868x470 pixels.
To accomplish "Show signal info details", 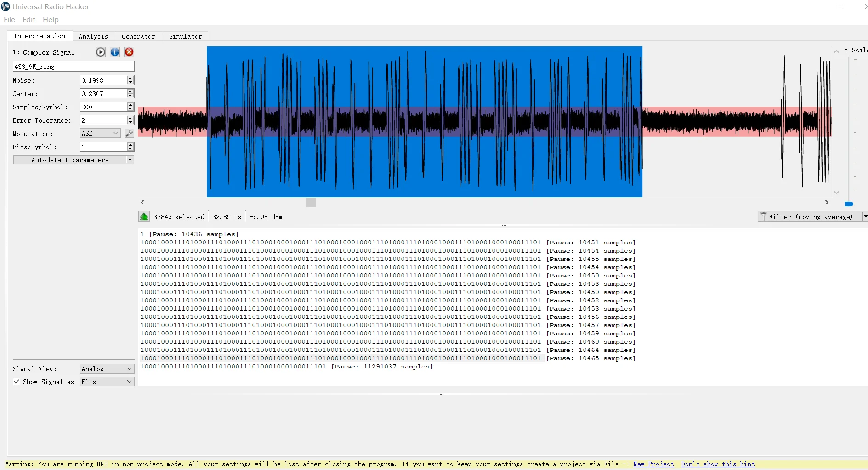I will coord(115,52).
